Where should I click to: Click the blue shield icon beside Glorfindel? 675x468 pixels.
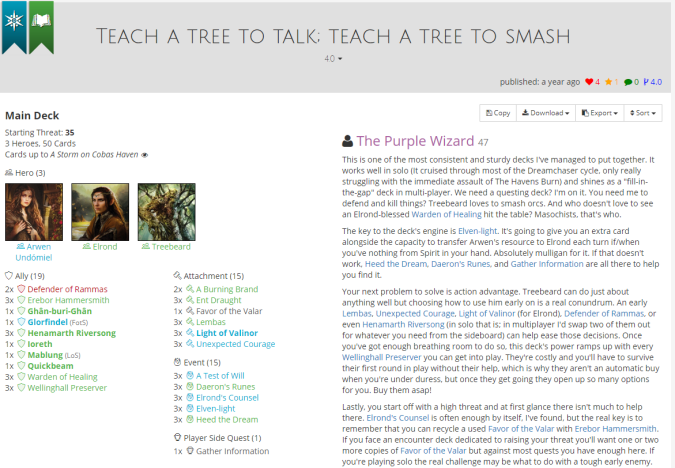click(x=21, y=322)
